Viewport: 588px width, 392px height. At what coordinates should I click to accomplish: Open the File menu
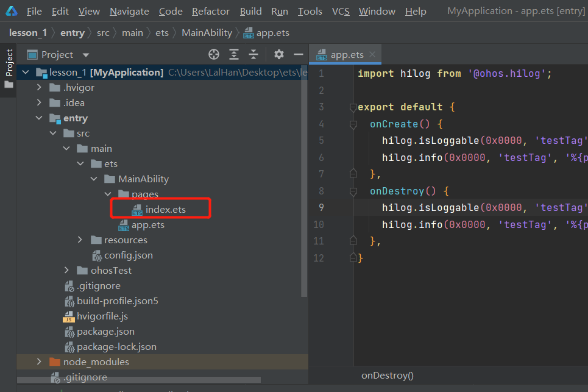(34, 12)
